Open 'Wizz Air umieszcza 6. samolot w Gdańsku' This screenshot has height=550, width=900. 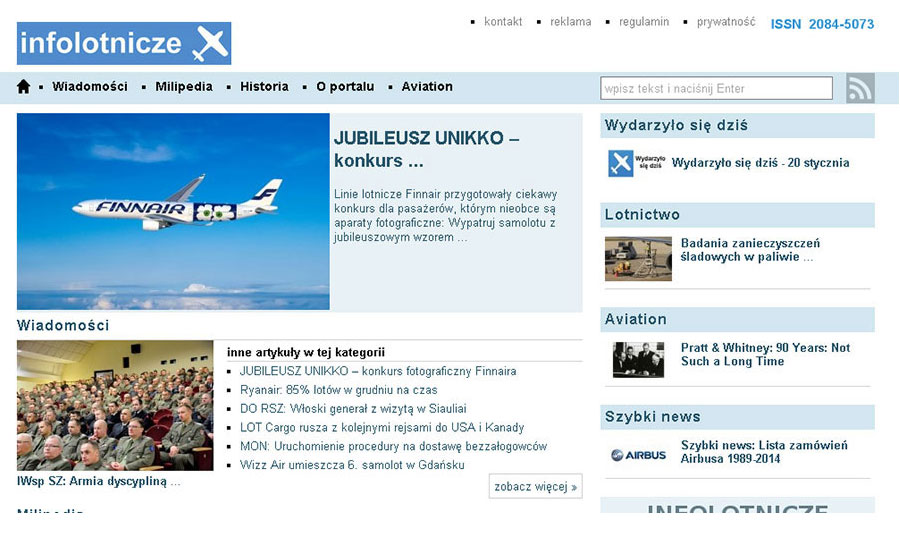352,465
